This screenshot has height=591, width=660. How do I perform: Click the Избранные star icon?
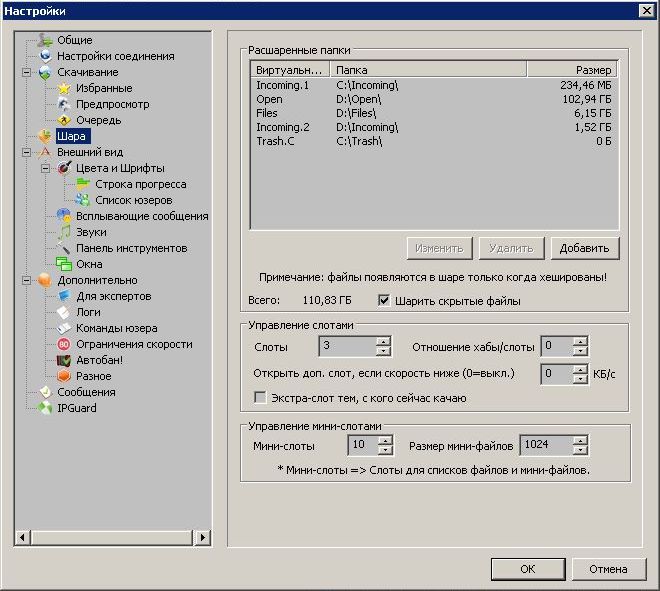click(64, 88)
